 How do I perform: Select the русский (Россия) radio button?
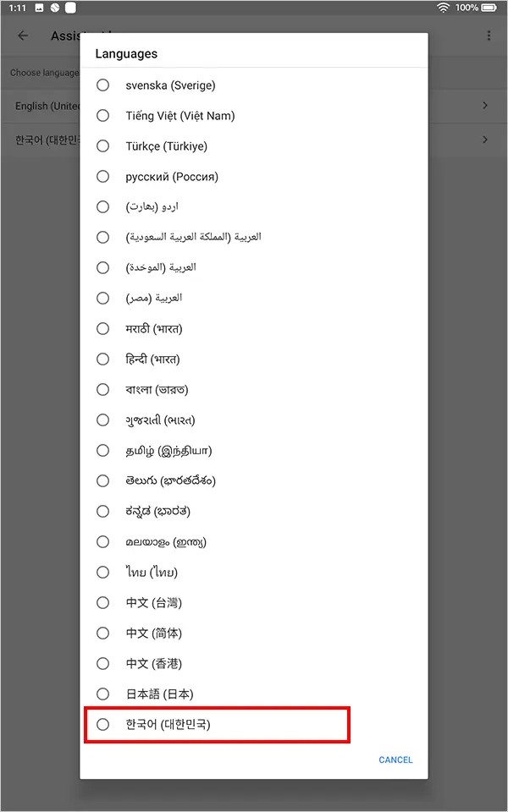[103, 176]
